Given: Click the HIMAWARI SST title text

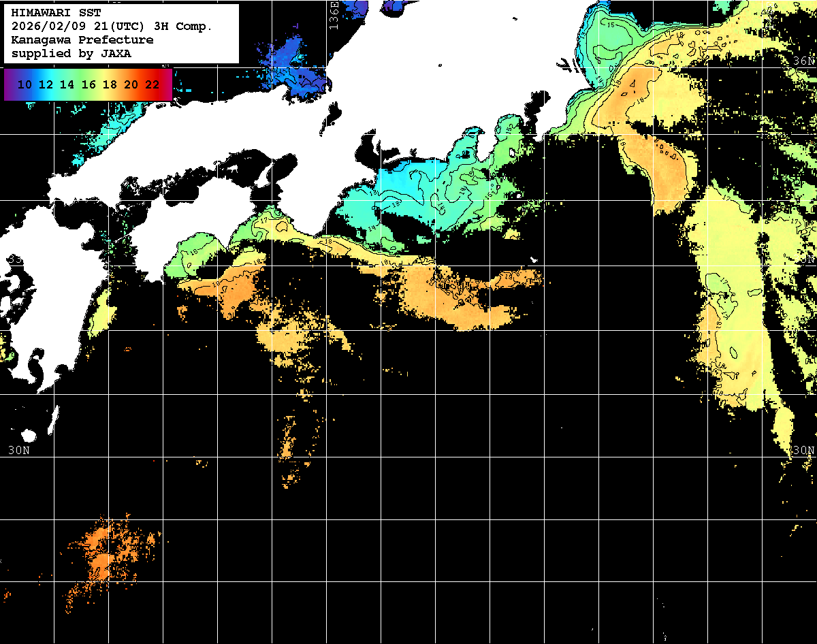Looking at the screenshot, I should pos(56,13).
